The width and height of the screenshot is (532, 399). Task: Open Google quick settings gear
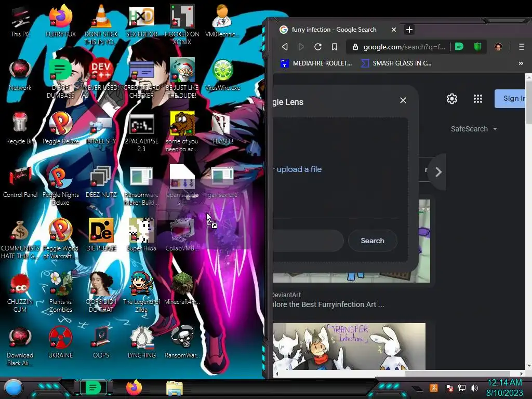point(451,99)
